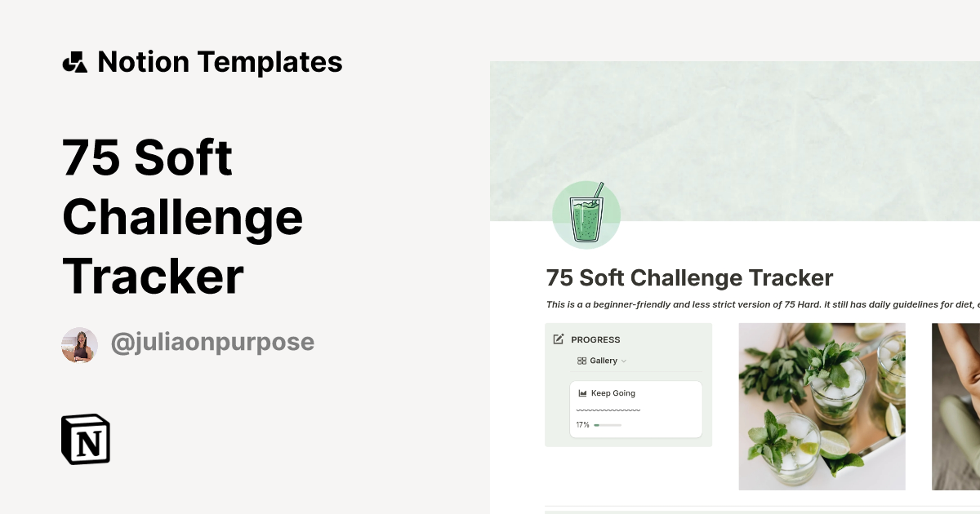Click the Notion Templates shapes logo
The height and width of the screenshot is (514, 980).
click(74, 62)
